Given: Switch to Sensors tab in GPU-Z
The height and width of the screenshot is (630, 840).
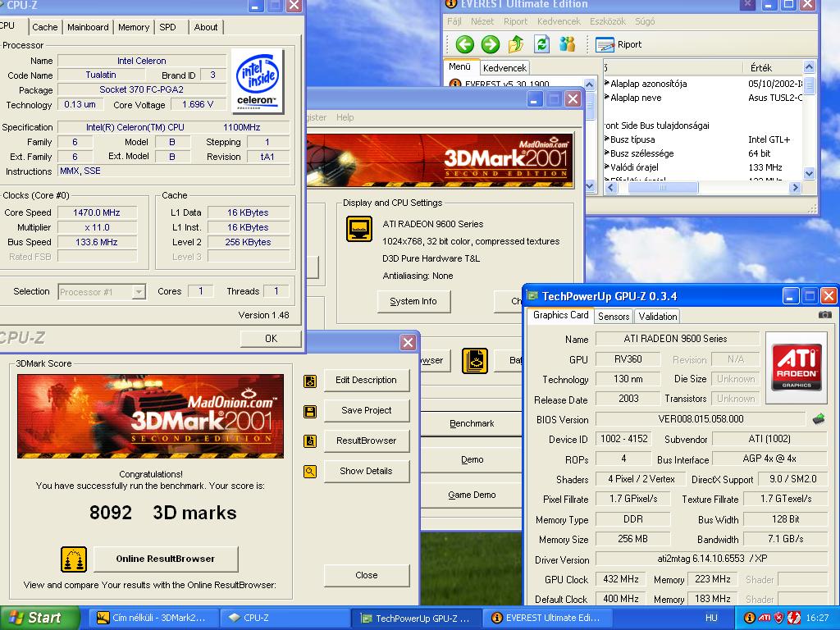Looking at the screenshot, I should tap(614, 316).
